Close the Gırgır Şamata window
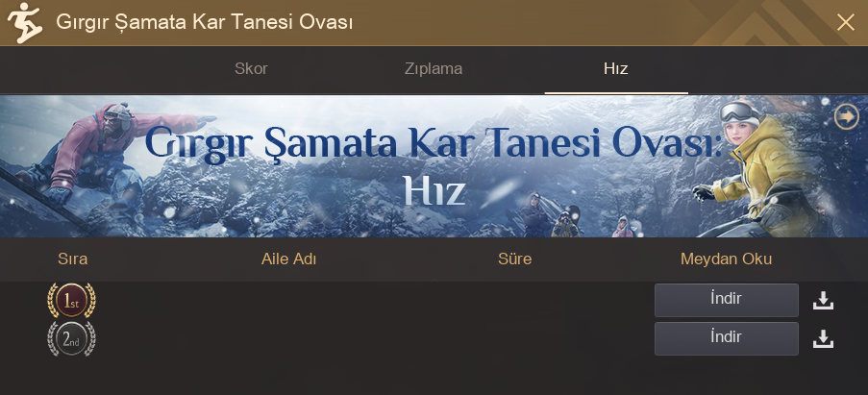 [x=845, y=23]
